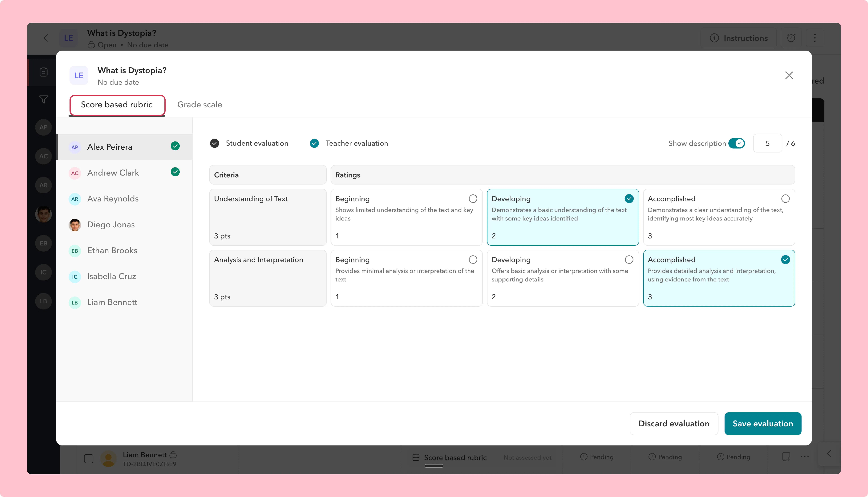Select Accomplished for Understanding of Text
This screenshot has width=868, height=497.
click(x=719, y=217)
